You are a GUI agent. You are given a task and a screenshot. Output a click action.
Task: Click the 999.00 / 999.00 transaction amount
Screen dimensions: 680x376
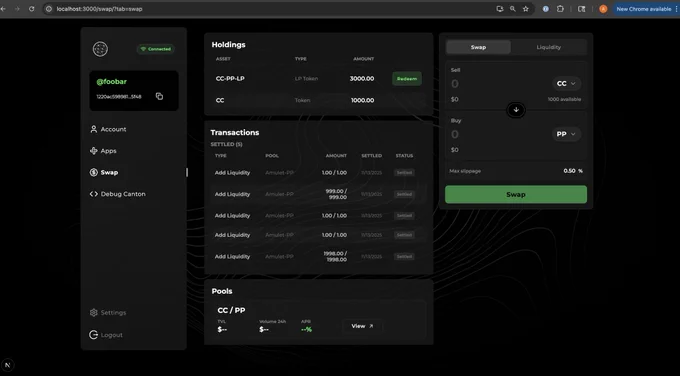(x=336, y=194)
